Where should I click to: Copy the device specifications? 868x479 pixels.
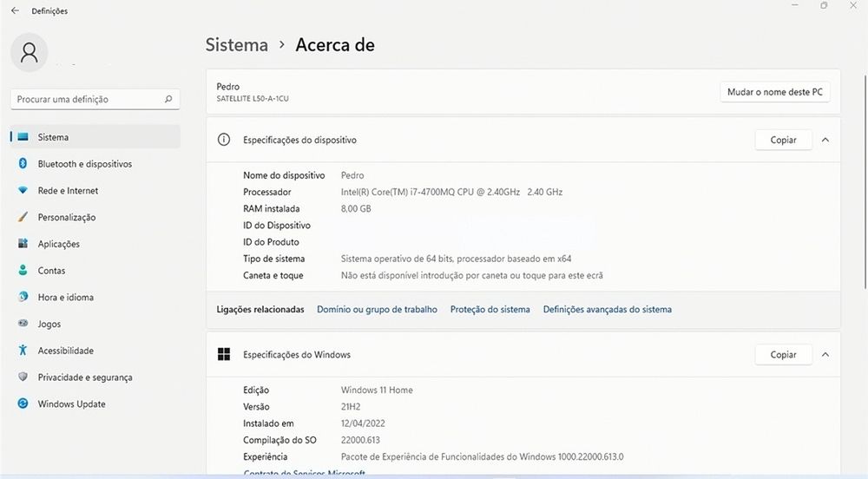[783, 140]
